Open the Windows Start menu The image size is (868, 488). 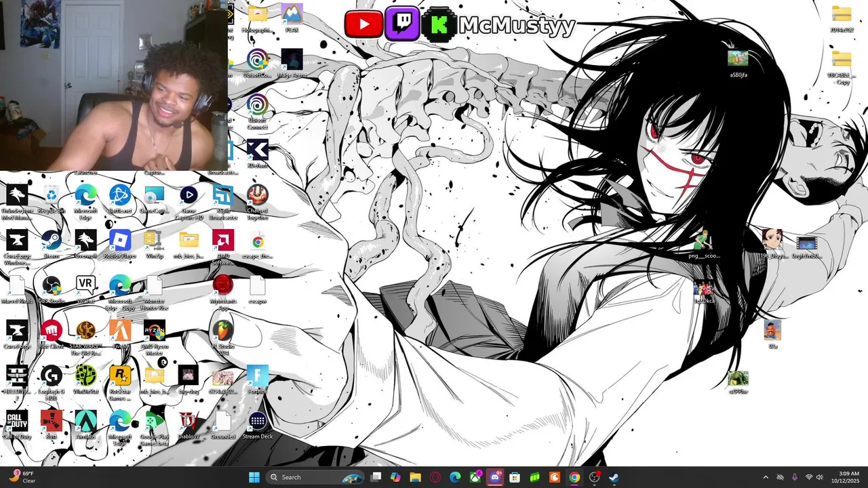tap(254, 477)
